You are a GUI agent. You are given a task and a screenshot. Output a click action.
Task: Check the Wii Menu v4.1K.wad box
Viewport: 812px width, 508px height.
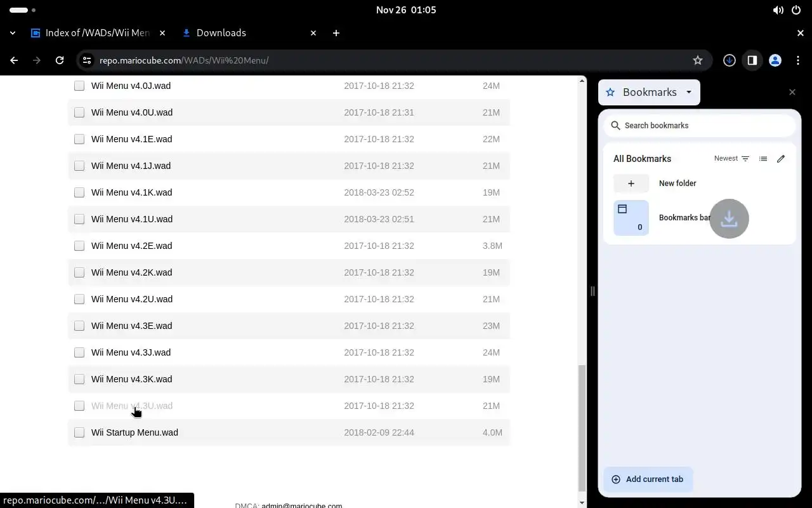point(79,192)
